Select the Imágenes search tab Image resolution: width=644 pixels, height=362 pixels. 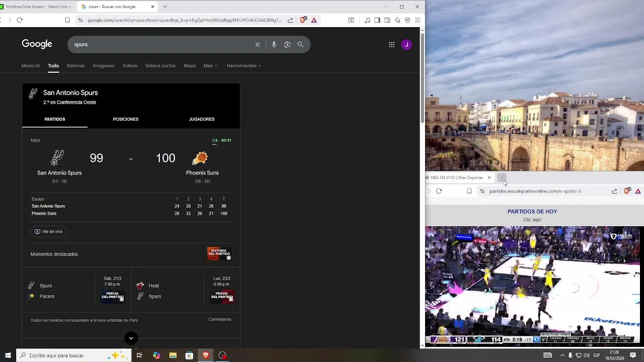(x=104, y=66)
